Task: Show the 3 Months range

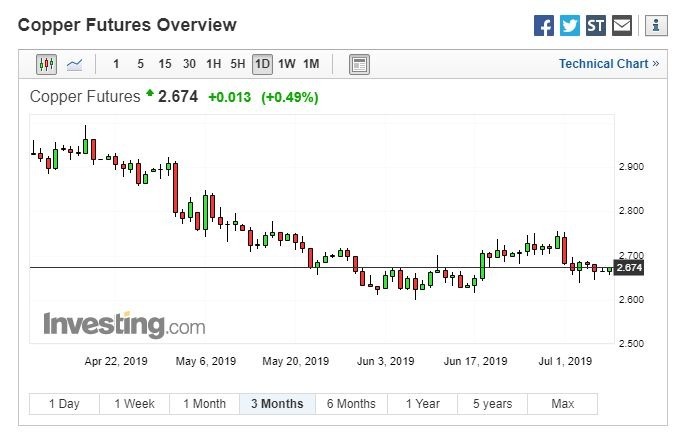Action: tap(278, 404)
